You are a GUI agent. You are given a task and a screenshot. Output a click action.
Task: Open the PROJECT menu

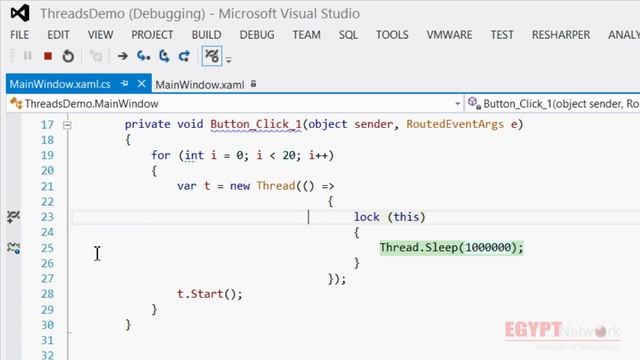(x=152, y=35)
